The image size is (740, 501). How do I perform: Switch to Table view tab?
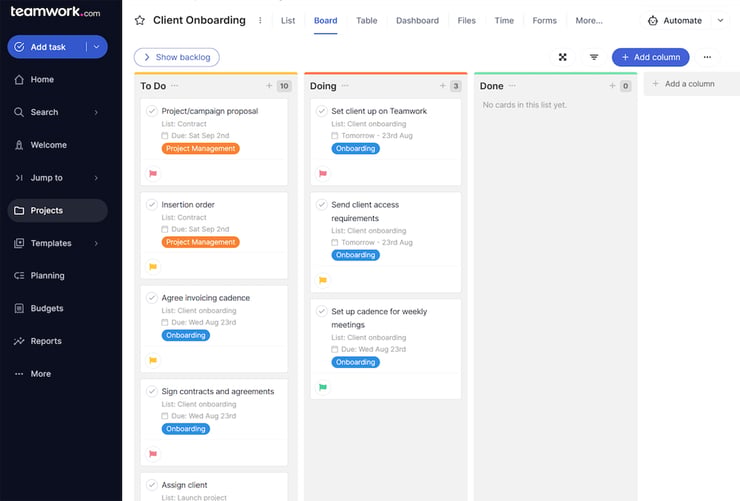(367, 20)
